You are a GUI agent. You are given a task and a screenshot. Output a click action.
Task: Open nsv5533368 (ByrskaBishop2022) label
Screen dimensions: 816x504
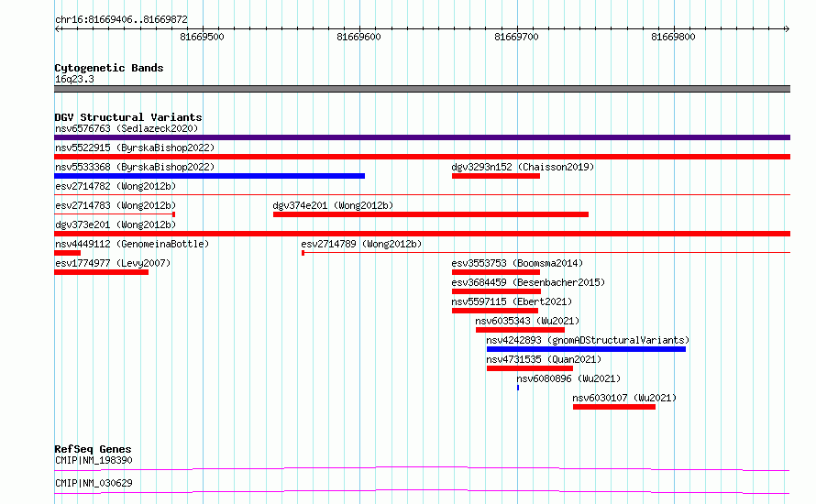click(135, 167)
